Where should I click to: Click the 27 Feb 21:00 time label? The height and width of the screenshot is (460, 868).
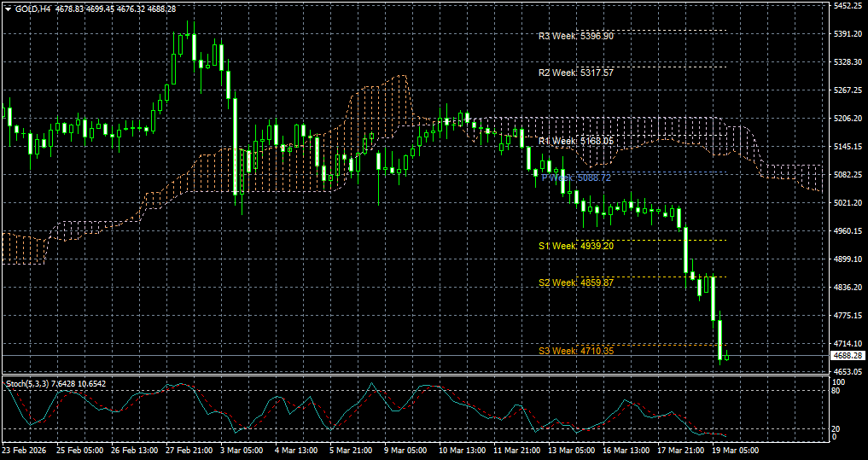188,451
